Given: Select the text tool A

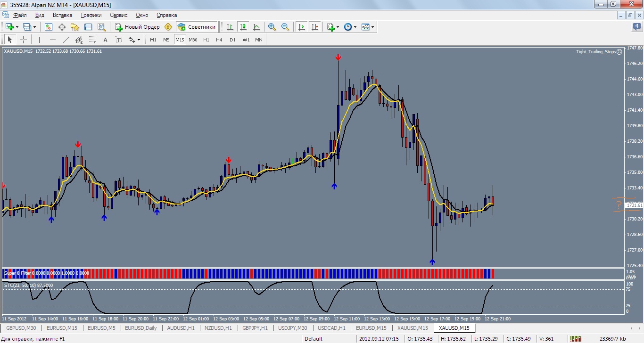Looking at the screenshot, I should click(105, 40).
